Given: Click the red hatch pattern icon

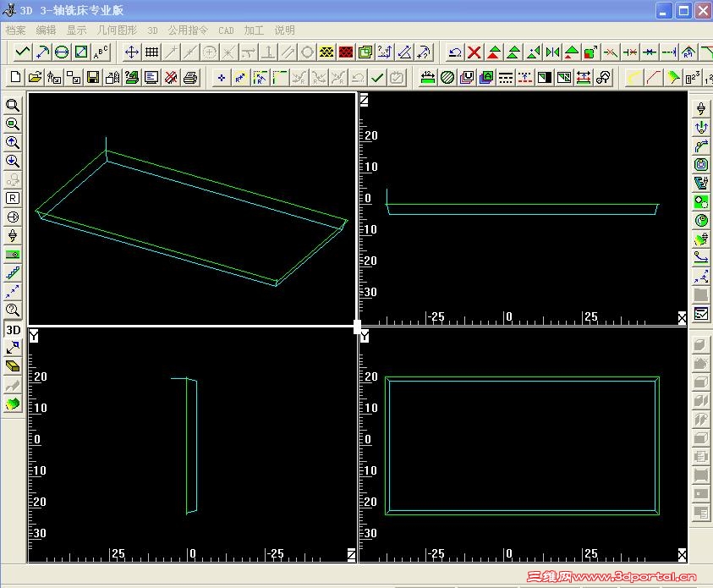Looking at the screenshot, I should pyautogui.click(x=346, y=52).
